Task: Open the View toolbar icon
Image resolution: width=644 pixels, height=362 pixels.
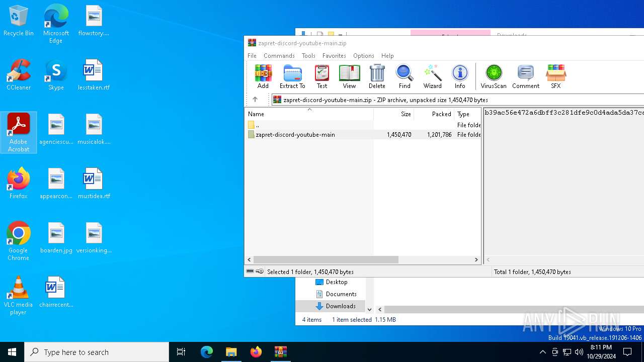Action: [x=349, y=76]
